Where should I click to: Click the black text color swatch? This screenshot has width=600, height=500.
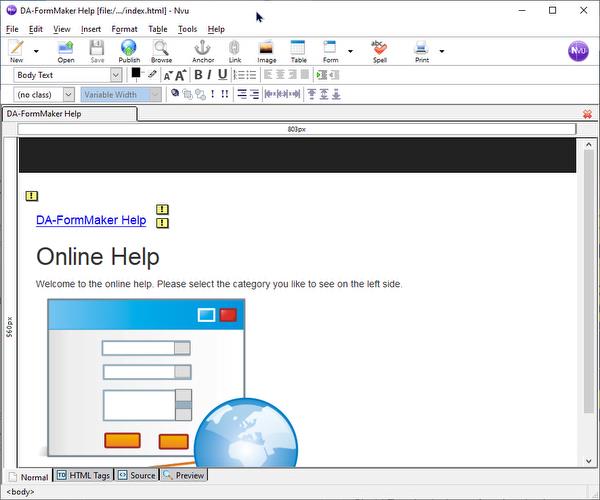click(x=136, y=72)
